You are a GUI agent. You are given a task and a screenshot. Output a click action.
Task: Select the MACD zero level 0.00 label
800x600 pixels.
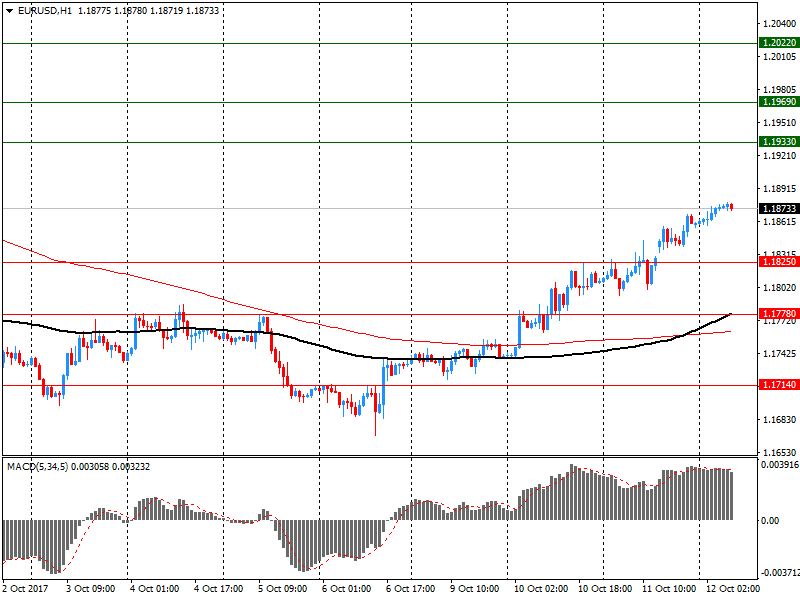770,520
